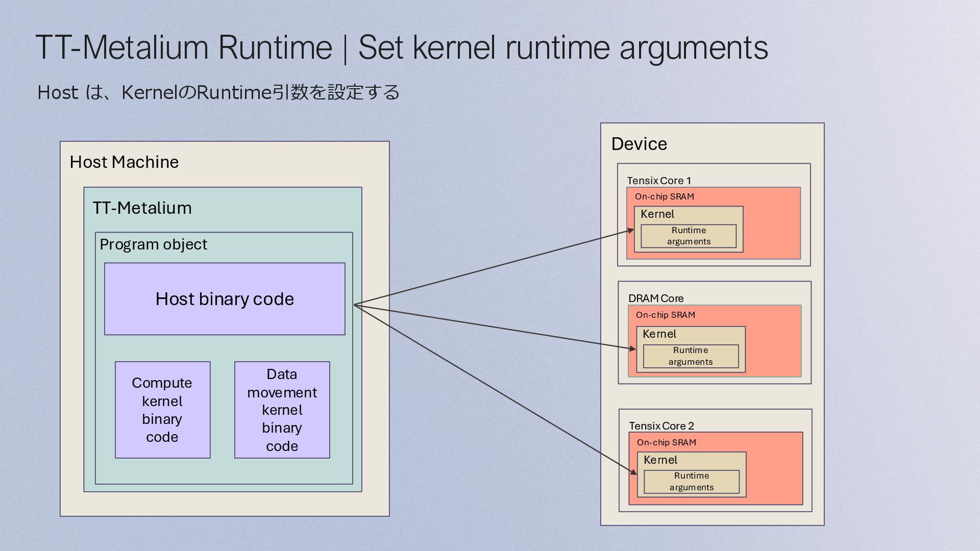Select the "Kernel" label inside Tensix Core 1

pyautogui.click(x=657, y=214)
